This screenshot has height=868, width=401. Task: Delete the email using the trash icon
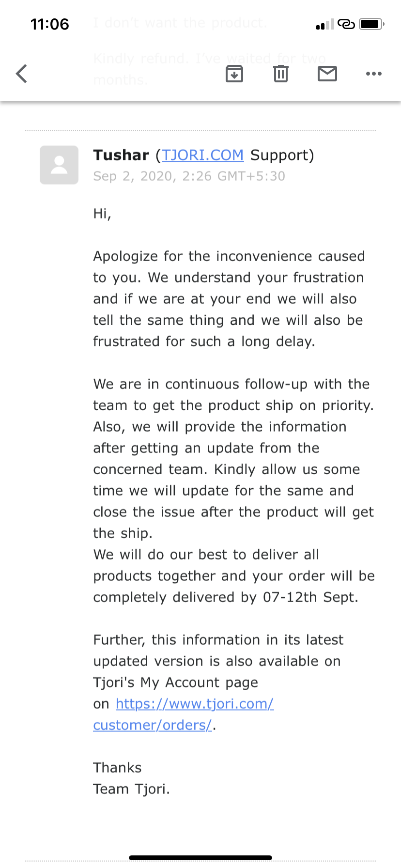click(x=281, y=74)
